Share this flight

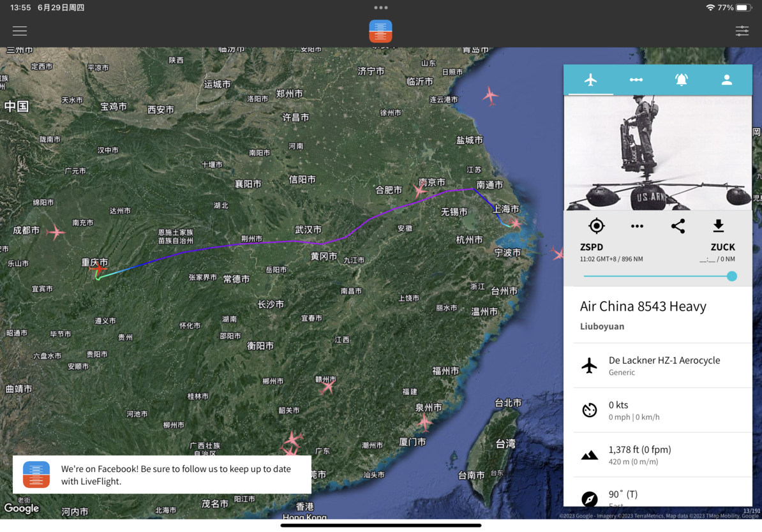pyautogui.click(x=678, y=226)
